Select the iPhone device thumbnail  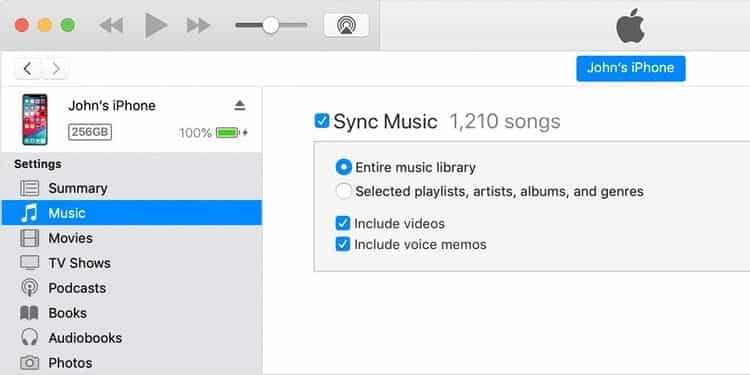(x=35, y=119)
